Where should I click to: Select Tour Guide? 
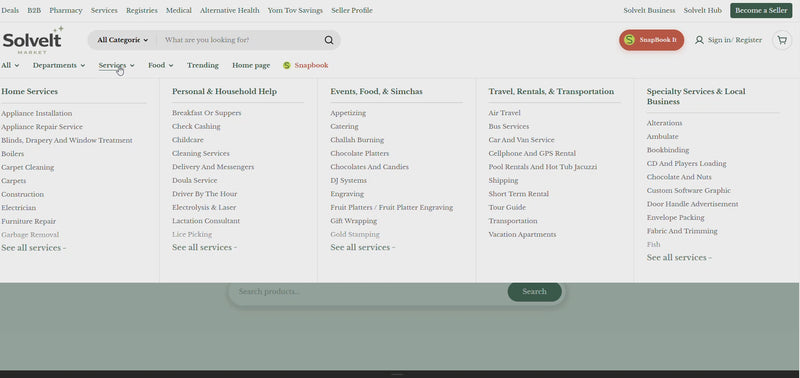click(507, 207)
